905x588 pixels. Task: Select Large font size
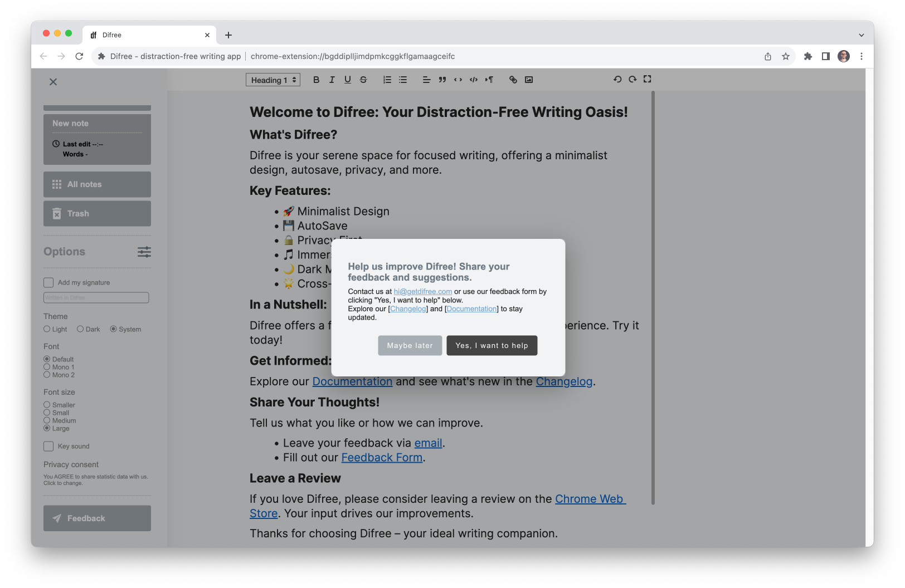[47, 428]
